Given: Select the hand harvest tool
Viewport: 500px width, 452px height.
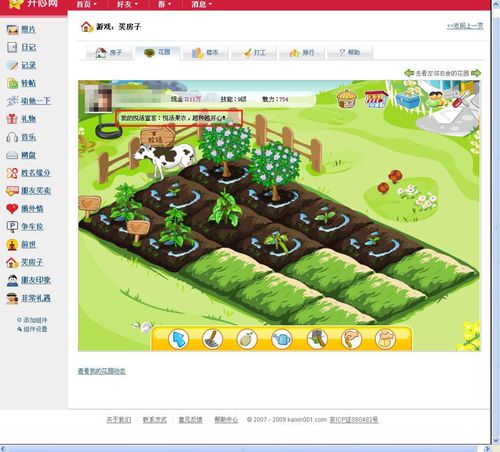Looking at the screenshot, I should pyautogui.click(x=351, y=339).
